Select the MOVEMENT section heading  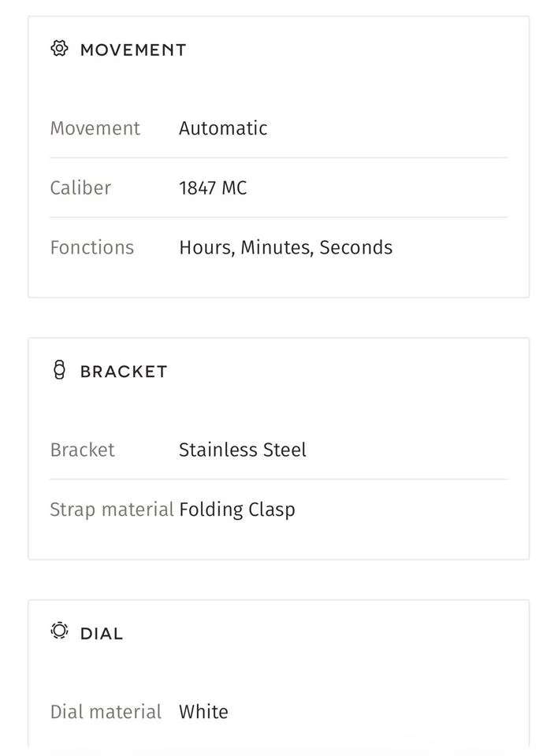click(133, 50)
